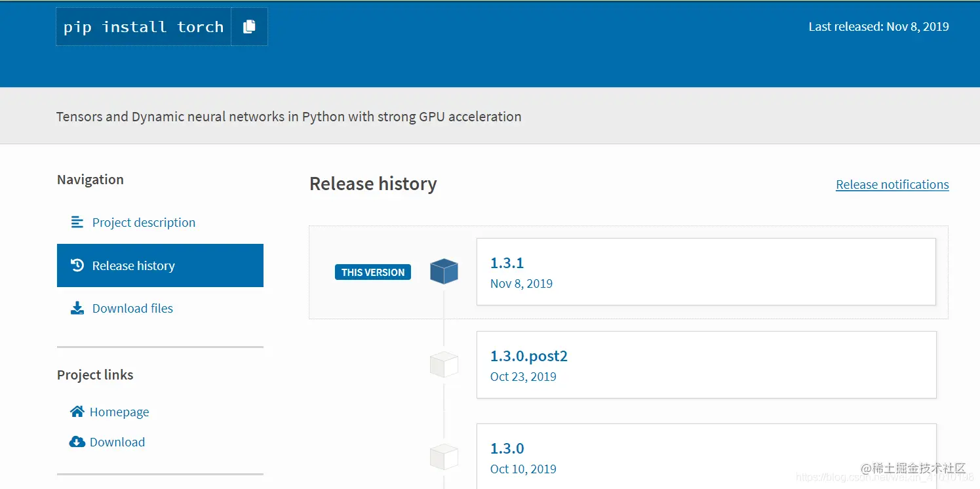Image resolution: width=980 pixels, height=489 pixels.
Task: Click the pip install torch command text
Action: tap(144, 27)
